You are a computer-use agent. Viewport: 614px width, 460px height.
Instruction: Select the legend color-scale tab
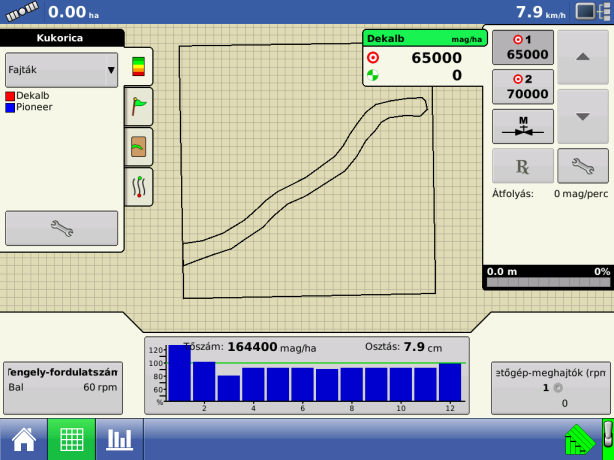pos(139,67)
